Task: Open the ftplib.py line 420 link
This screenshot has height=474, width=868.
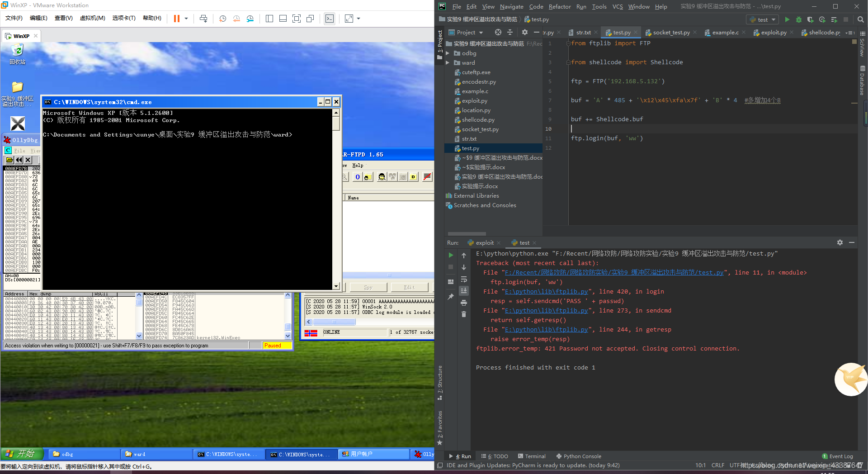Action: pyautogui.click(x=547, y=292)
